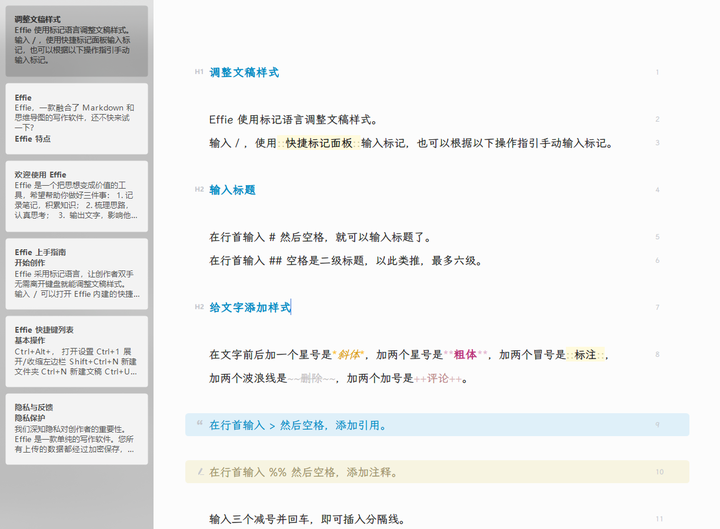Click the quote mark icon on blue line
Screen dimensions: 720x529
[x=199, y=423]
